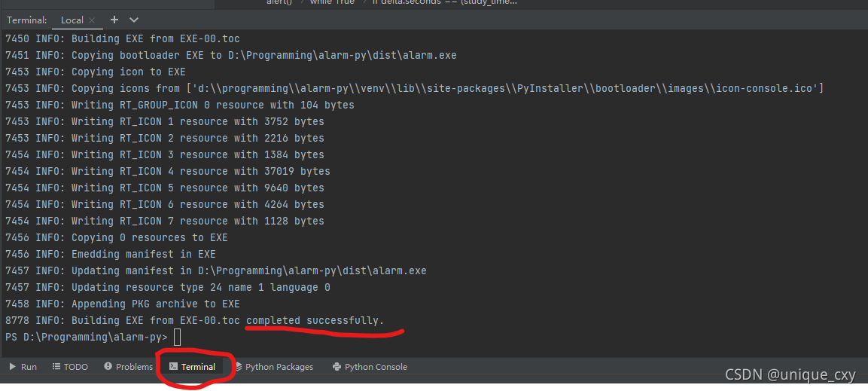Screen dimensions: 868x391
Task: Click the 'Emedding manifest in EXE' line
Action: (x=110, y=255)
